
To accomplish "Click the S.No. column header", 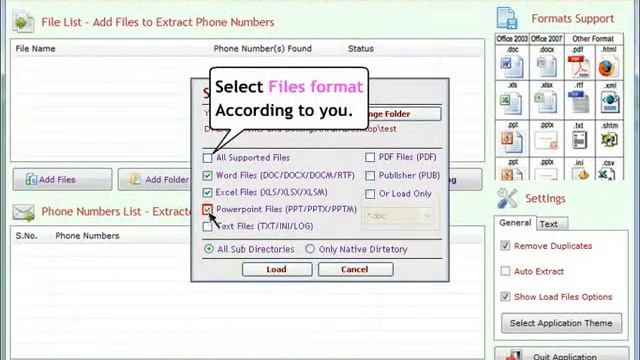I will pos(26,236).
